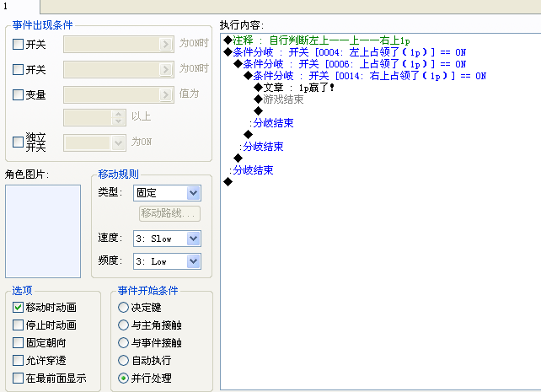Enable the second 开关 condition checkbox
The image size is (541, 392).
coord(18,69)
